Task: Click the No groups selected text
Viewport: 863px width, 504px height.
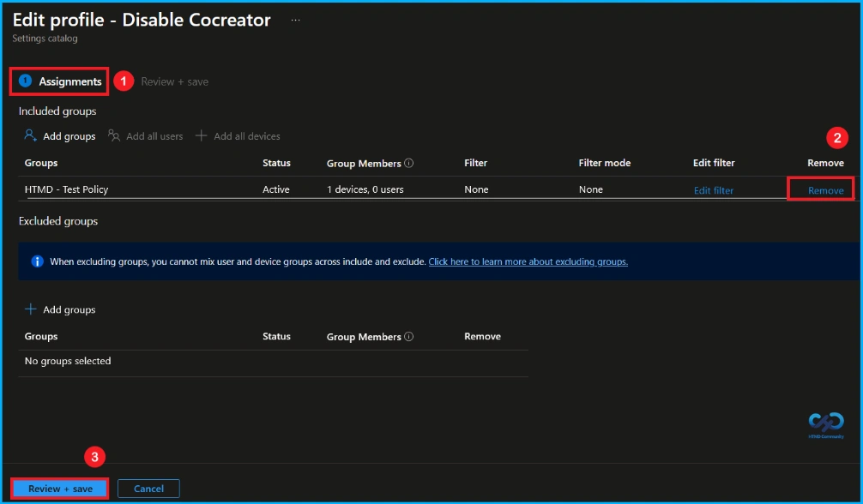Action: (68, 361)
